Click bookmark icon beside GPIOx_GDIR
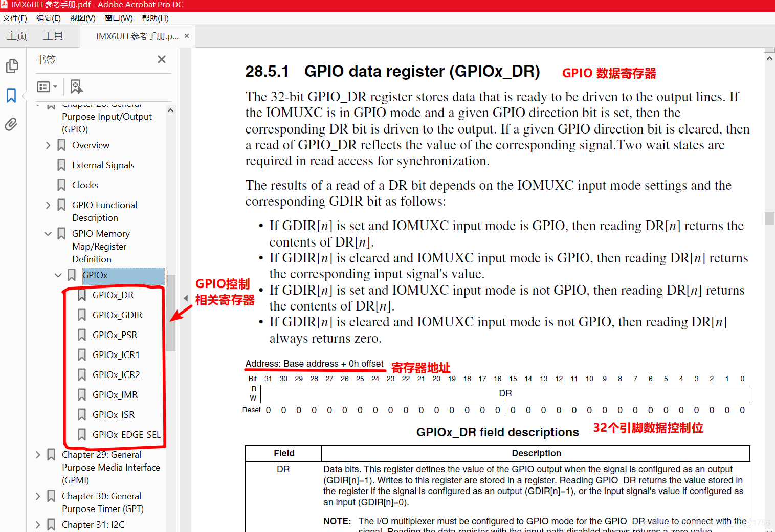 [x=82, y=315]
